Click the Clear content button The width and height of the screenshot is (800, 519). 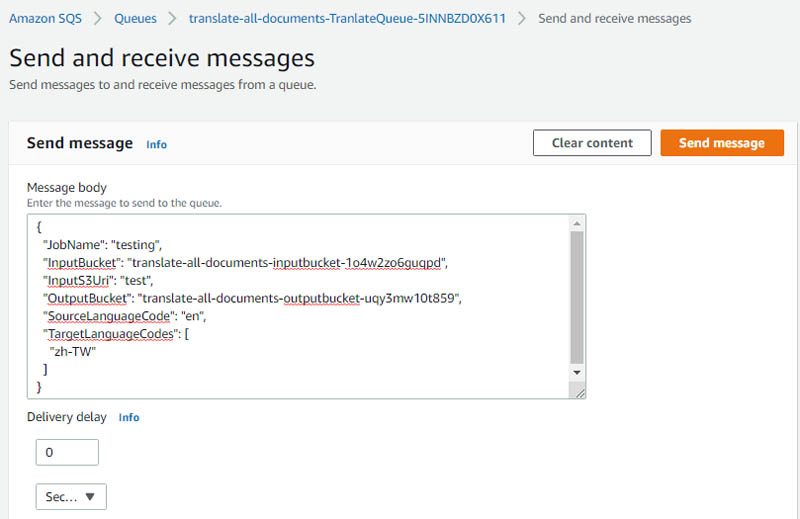(592, 143)
